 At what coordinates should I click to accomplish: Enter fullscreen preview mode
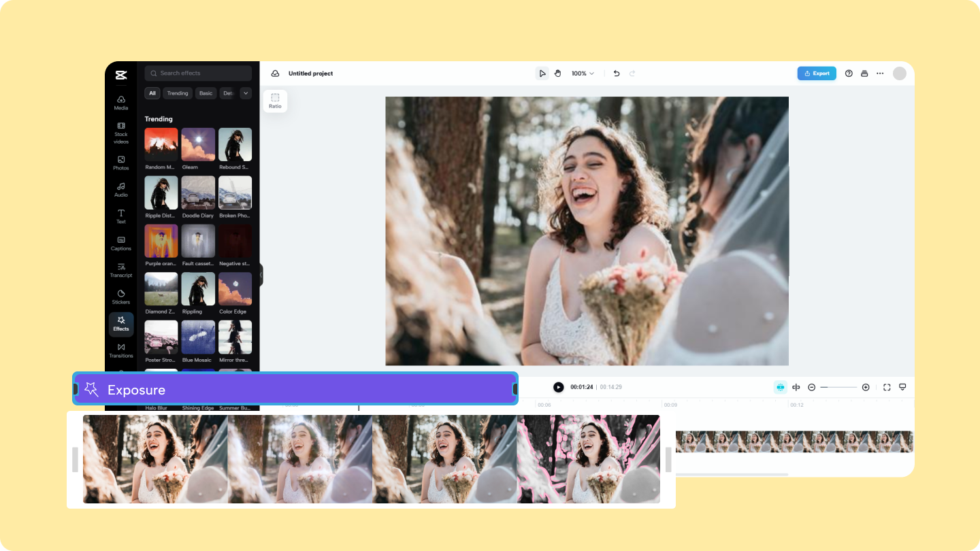pos(887,386)
